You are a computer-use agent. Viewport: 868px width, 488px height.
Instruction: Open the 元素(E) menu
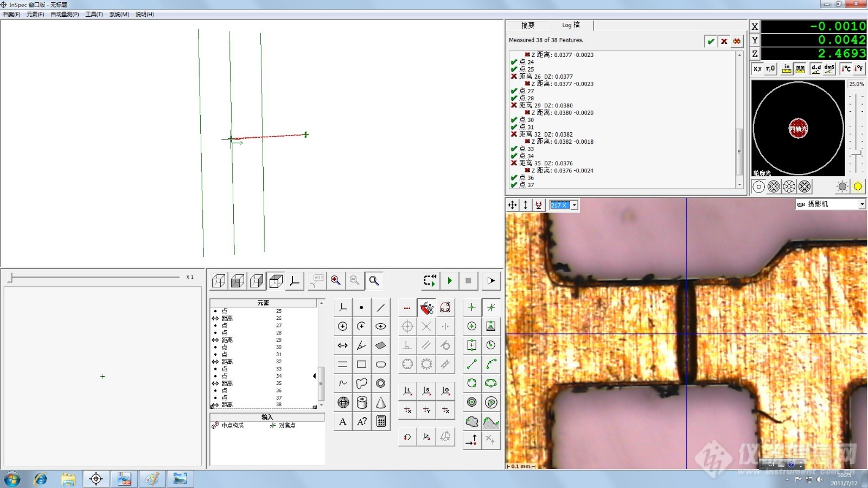tap(35, 15)
